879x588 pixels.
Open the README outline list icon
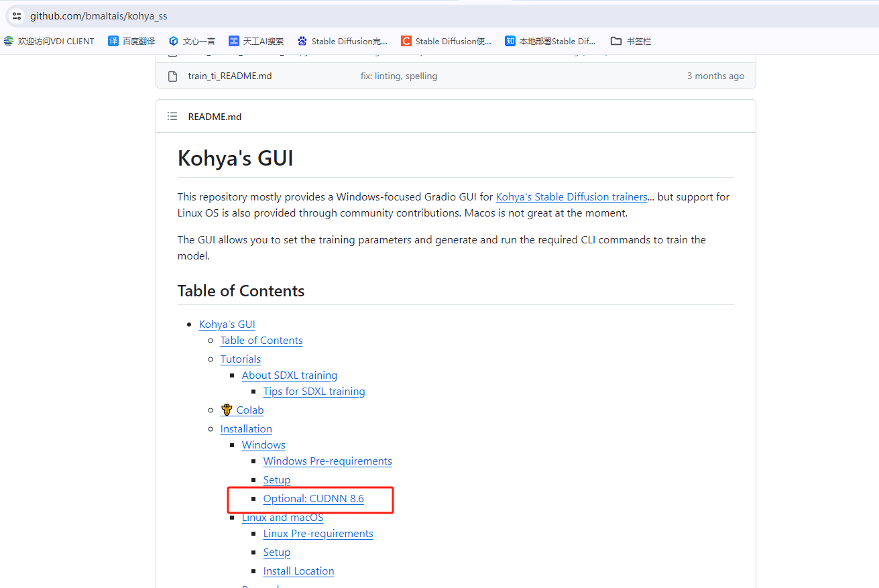[172, 117]
